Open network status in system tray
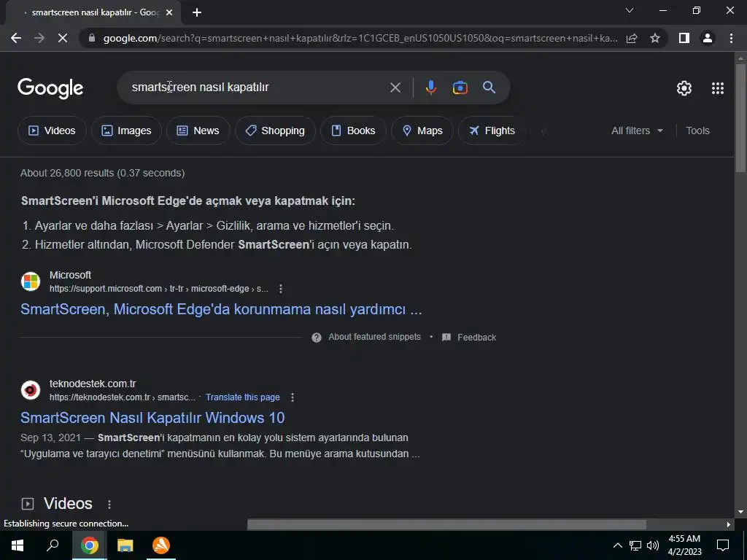Image resolution: width=747 pixels, height=560 pixels. click(x=635, y=545)
